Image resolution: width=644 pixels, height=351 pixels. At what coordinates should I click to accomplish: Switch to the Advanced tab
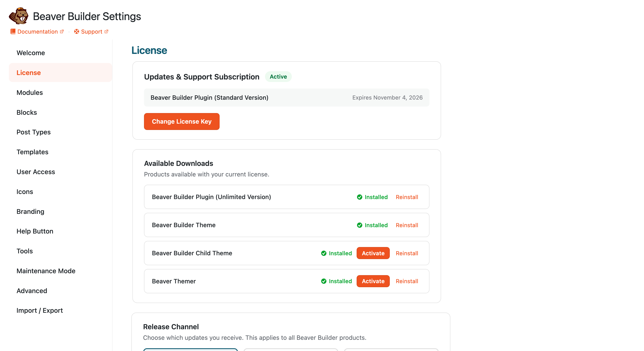(60, 291)
